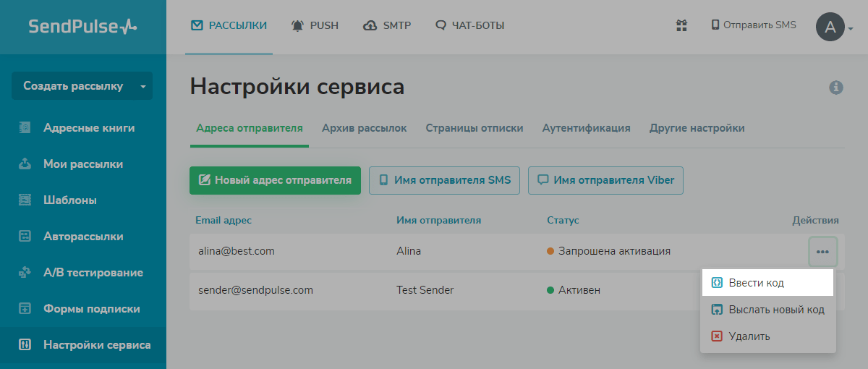
Task: Click the sender@sendpulse.com email cell
Action: (255, 290)
